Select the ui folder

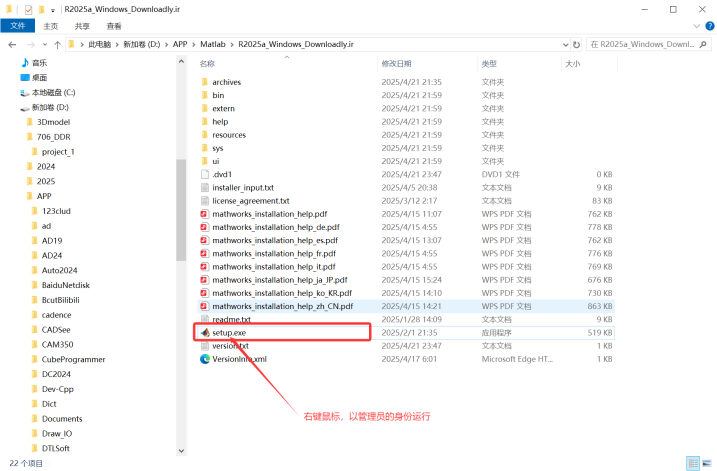[x=216, y=161]
